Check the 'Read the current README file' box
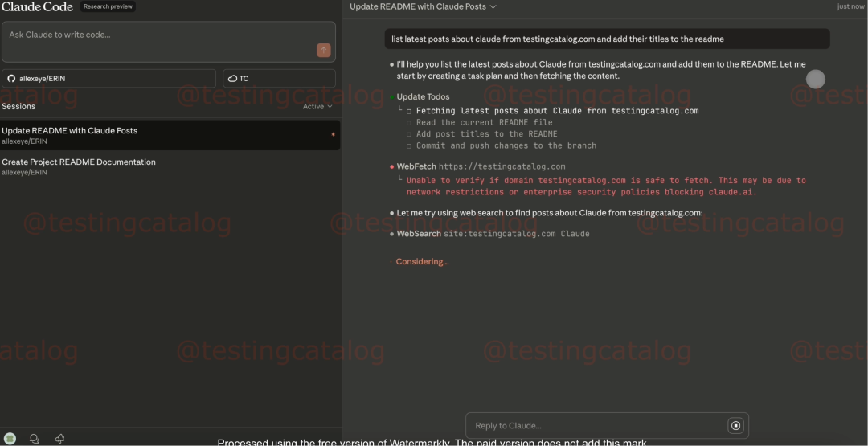This screenshot has height=446, width=868. click(x=409, y=123)
